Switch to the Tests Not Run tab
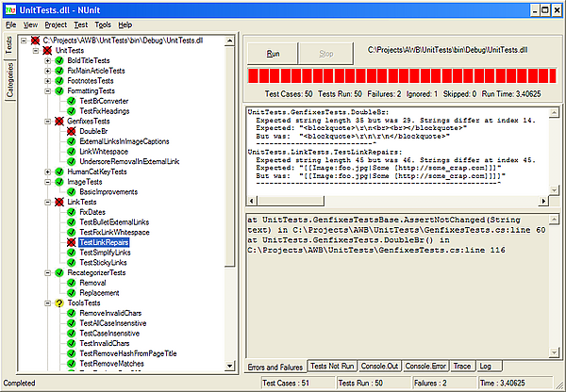566x392 pixels. click(x=330, y=365)
